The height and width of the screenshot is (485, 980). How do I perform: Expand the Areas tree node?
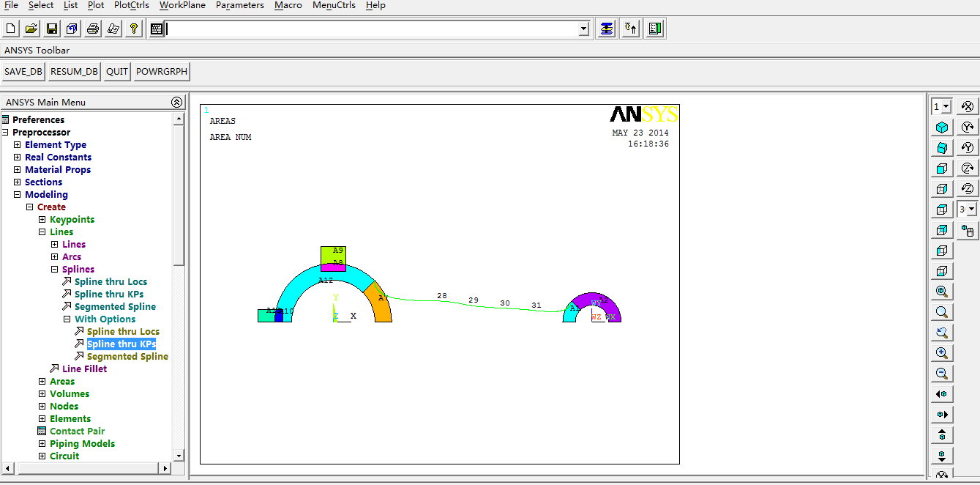click(42, 382)
